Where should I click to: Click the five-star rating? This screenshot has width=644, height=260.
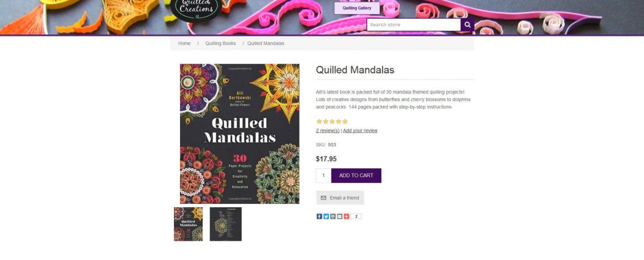pos(332,121)
